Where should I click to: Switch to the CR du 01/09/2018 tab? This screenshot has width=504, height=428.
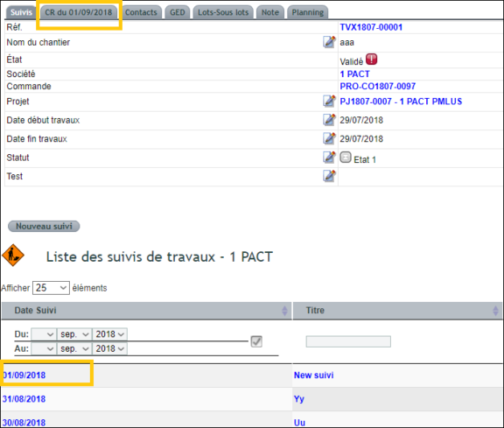[x=79, y=12]
